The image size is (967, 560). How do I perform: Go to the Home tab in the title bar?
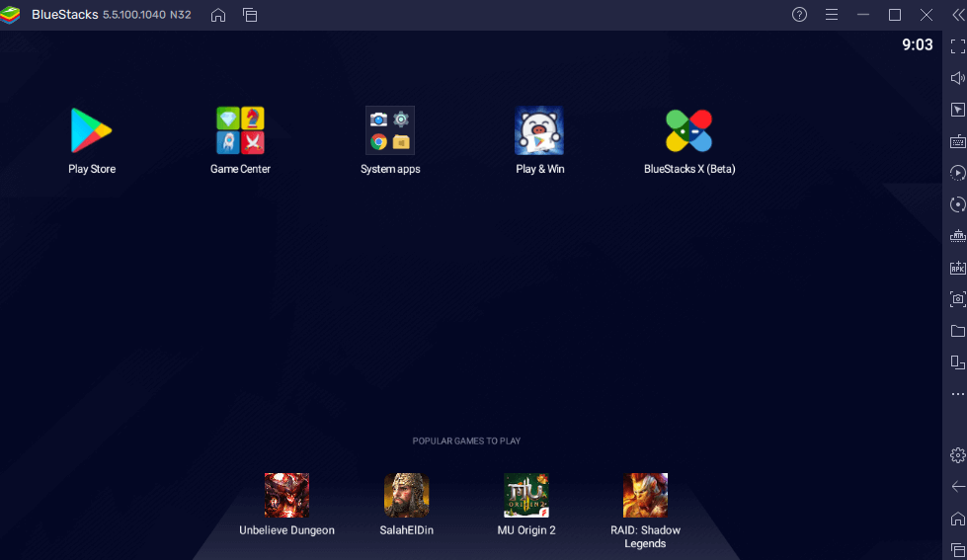click(x=218, y=15)
